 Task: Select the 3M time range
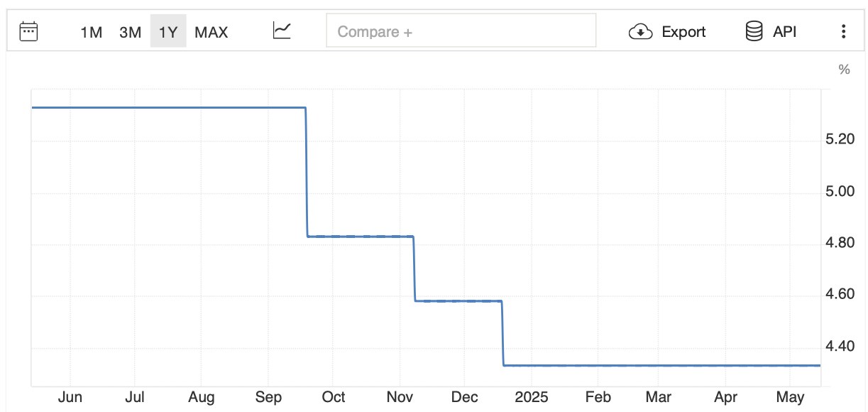[130, 32]
